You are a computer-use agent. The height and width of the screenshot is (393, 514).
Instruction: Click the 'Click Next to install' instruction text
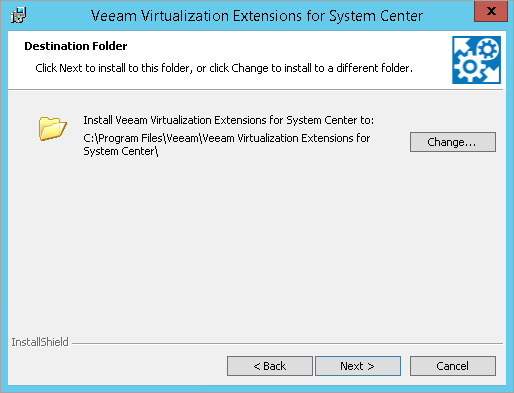(224, 68)
